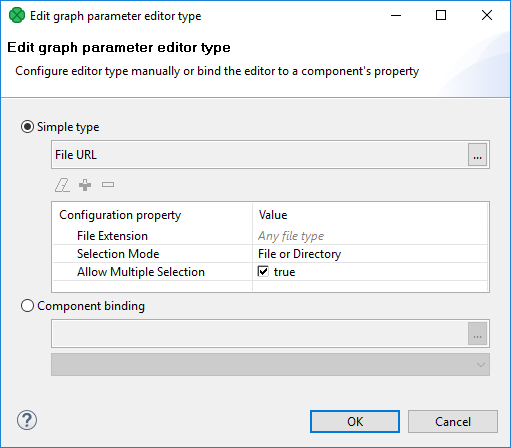
Task: Click the Component binding browse (...) button
Action: pos(477,334)
